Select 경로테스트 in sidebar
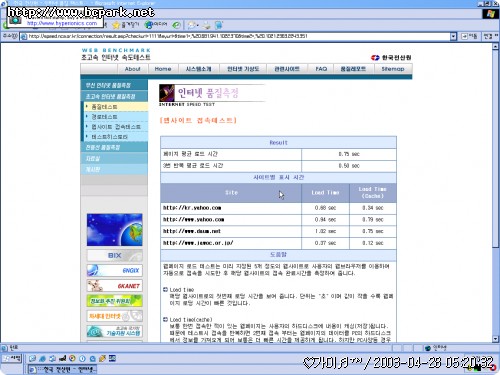The width and height of the screenshot is (500, 375). pyautogui.click(x=116, y=117)
